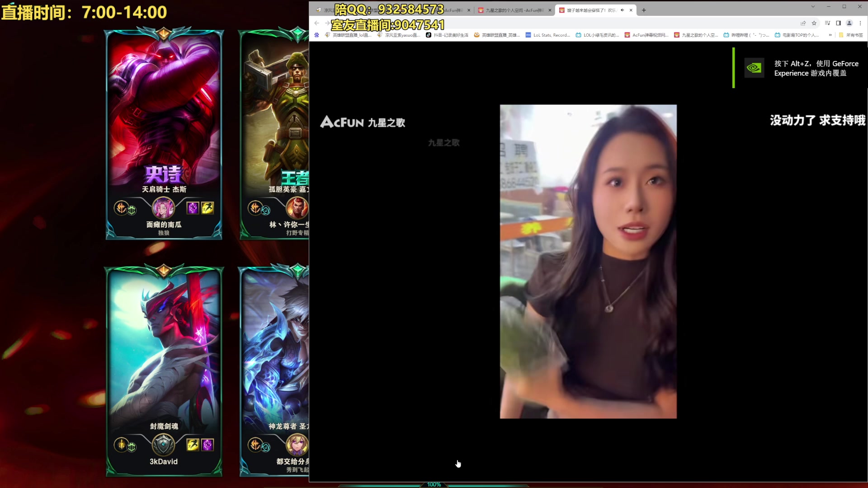Screen dimensions: 868x488
Task: Click Jayce card secondary rune tree icon
Action: (x=132, y=210)
